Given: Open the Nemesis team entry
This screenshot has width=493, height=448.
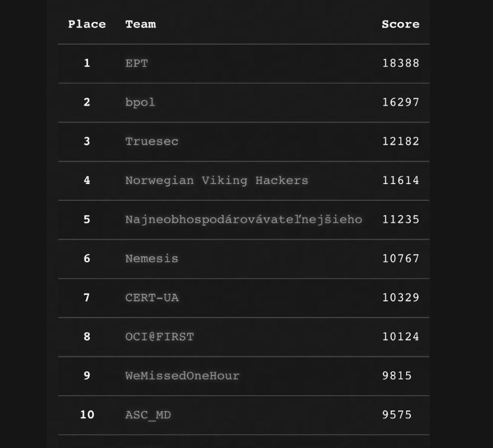Looking at the screenshot, I should tap(152, 259).
